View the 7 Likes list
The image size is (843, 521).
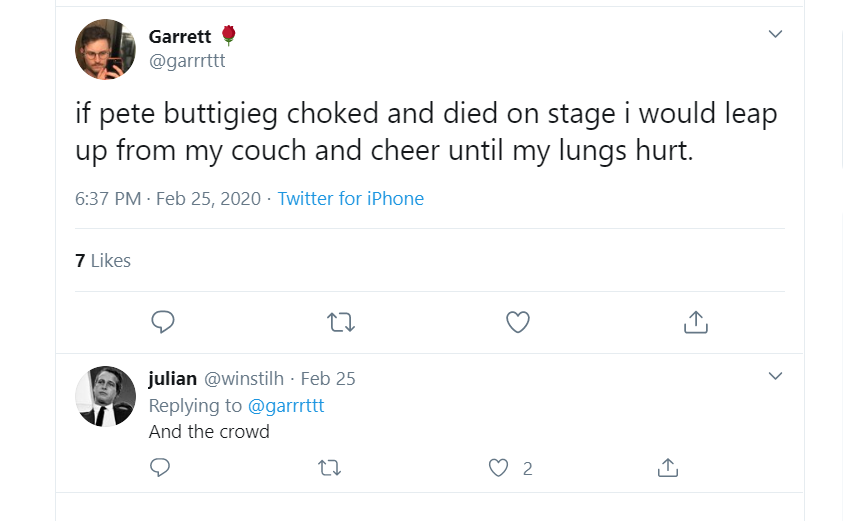point(103,261)
